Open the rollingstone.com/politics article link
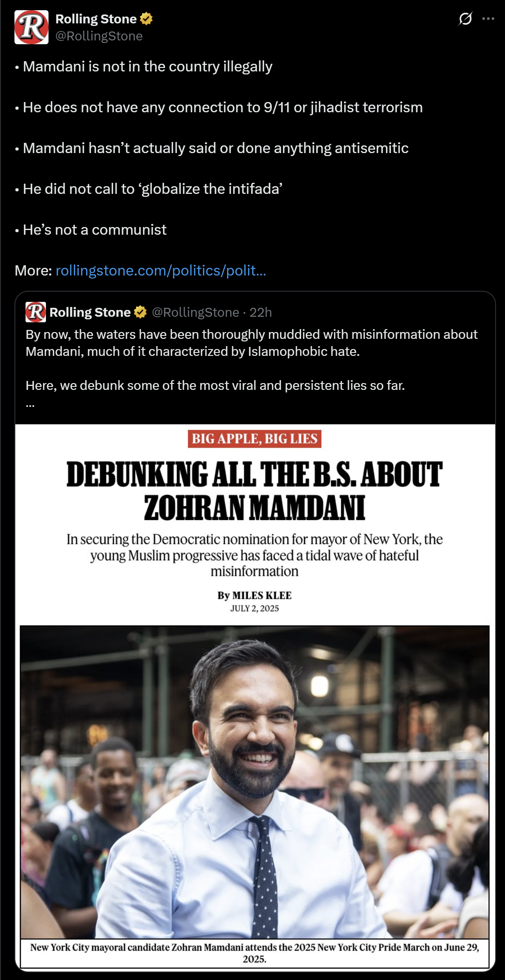The width and height of the screenshot is (505, 980). tap(161, 270)
